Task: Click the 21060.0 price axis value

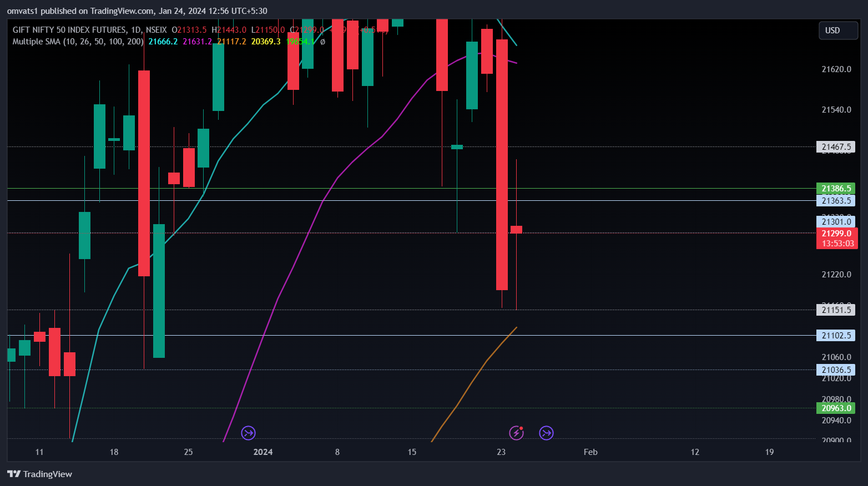Action: click(836, 357)
